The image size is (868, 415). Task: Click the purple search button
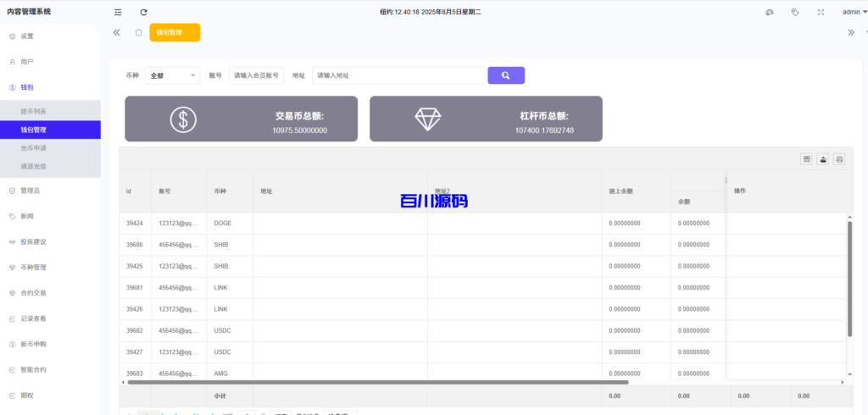click(x=505, y=75)
